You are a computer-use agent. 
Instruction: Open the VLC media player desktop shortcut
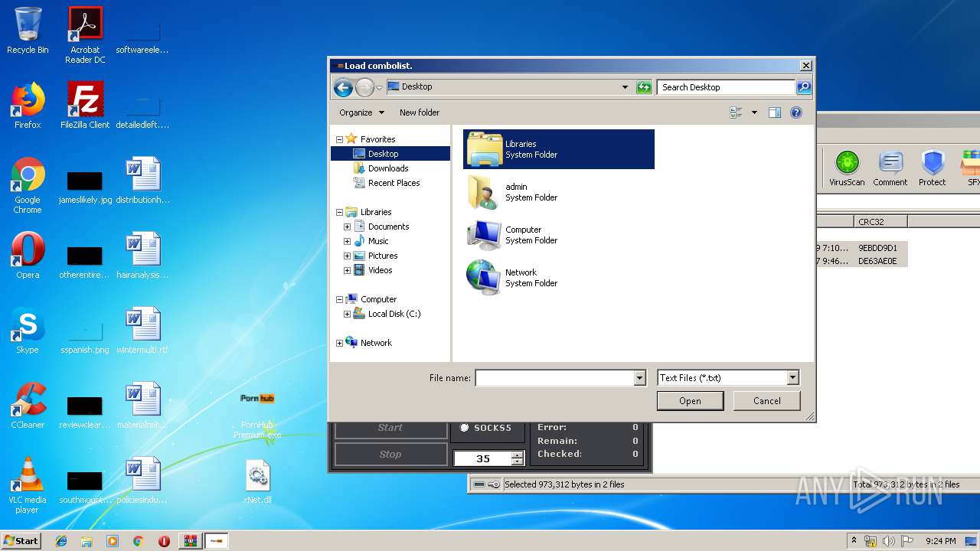coord(28,485)
